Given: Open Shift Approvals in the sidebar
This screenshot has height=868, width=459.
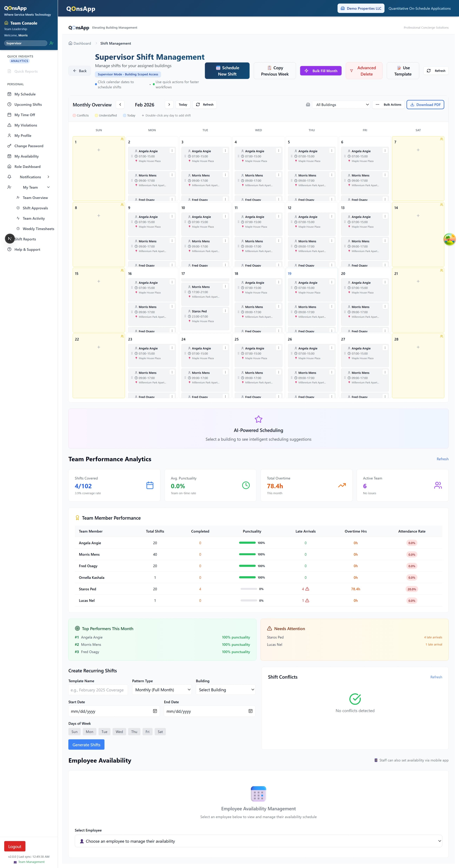Looking at the screenshot, I should tap(35, 208).
